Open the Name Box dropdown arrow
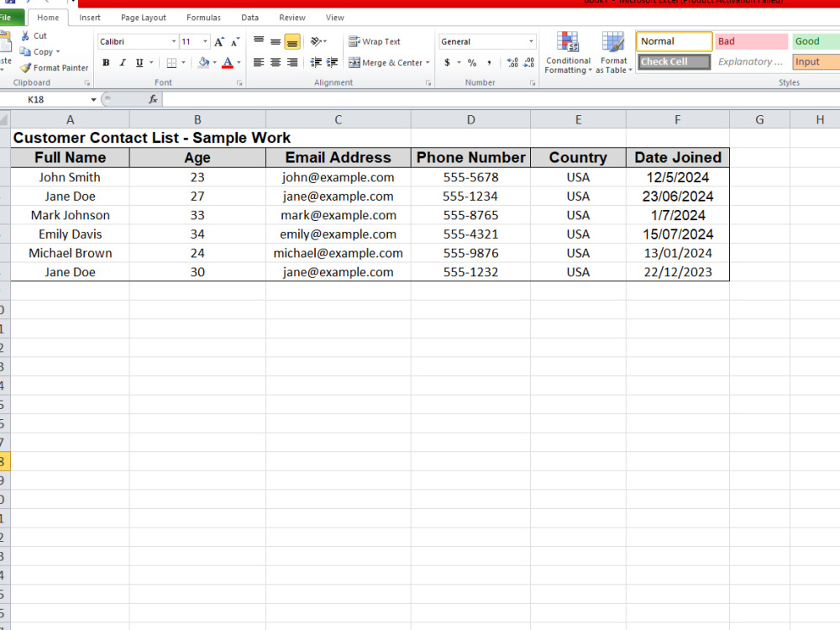 tap(93, 100)
